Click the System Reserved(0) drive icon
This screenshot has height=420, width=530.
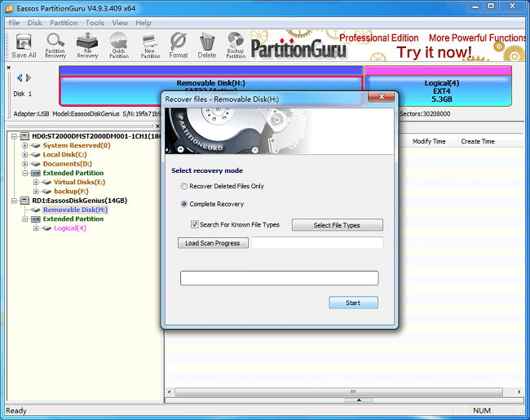36,146
